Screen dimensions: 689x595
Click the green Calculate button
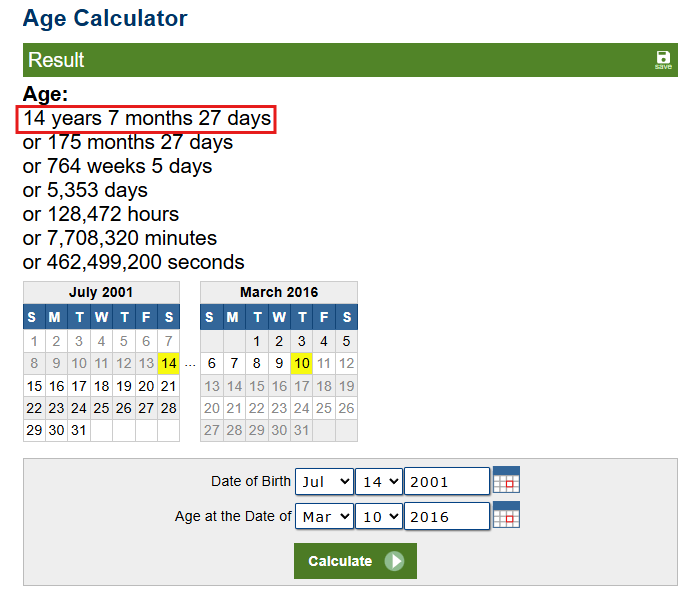point(355,561)
